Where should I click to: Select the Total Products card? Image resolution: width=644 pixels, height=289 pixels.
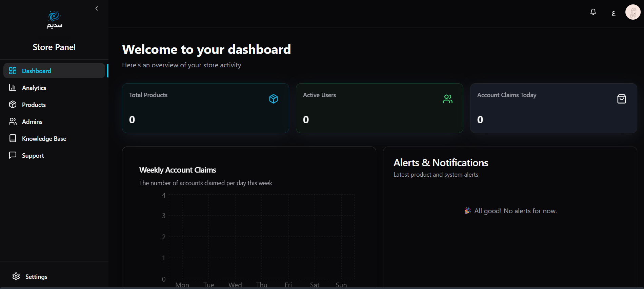pyautogui.click(x=205, y=108)
